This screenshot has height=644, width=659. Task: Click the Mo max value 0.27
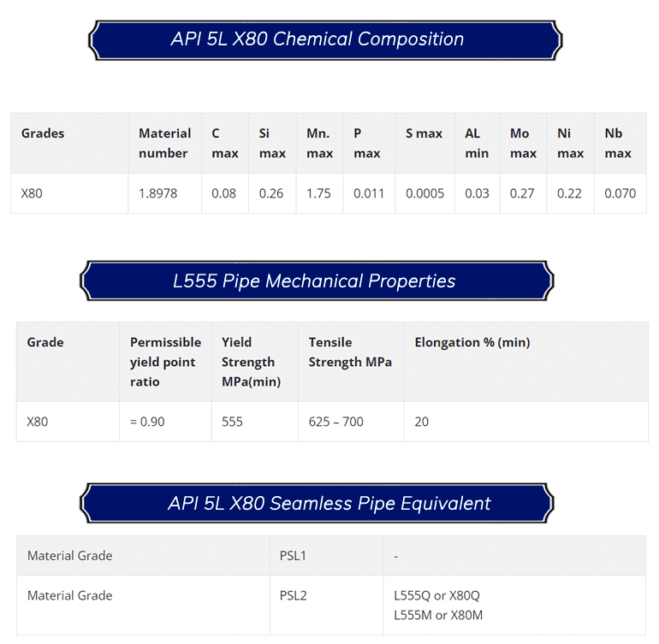point(523,193)
